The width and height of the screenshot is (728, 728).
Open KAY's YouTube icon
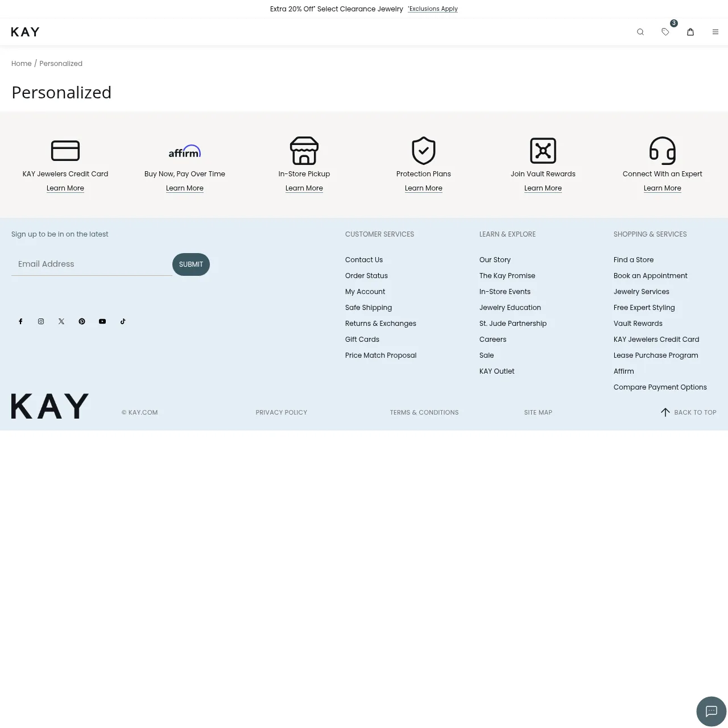(102, 321)
